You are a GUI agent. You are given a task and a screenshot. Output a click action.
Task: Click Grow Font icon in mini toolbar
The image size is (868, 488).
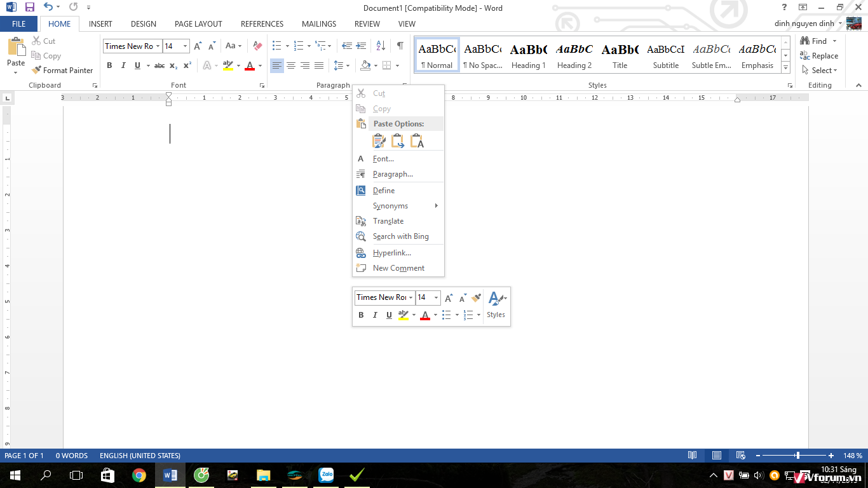[449, 297]
